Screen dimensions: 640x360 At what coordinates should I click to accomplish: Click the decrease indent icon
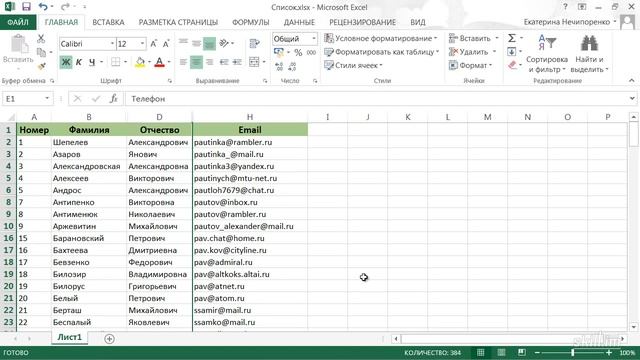224,62
